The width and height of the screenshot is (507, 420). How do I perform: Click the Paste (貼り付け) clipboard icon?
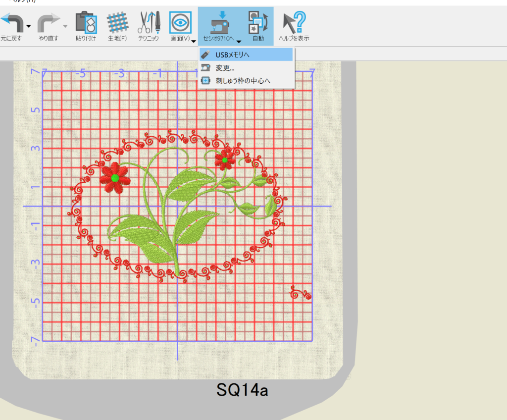(86, 22)
